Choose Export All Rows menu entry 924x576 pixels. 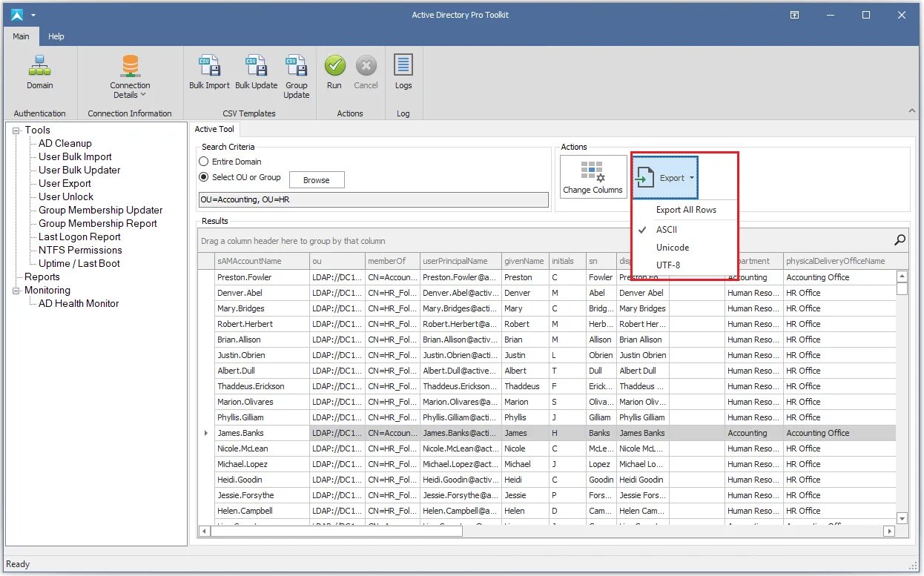click(x=686, y=210)
